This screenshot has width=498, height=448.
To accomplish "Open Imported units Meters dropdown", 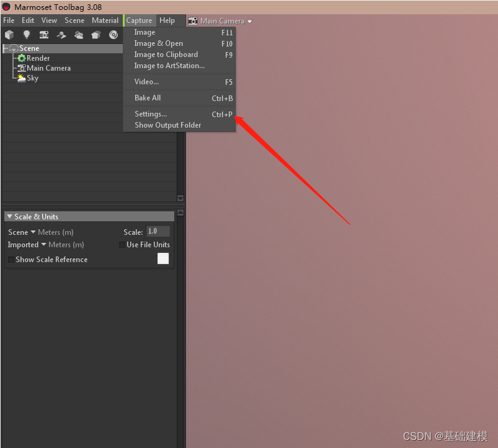I will 63,245.
